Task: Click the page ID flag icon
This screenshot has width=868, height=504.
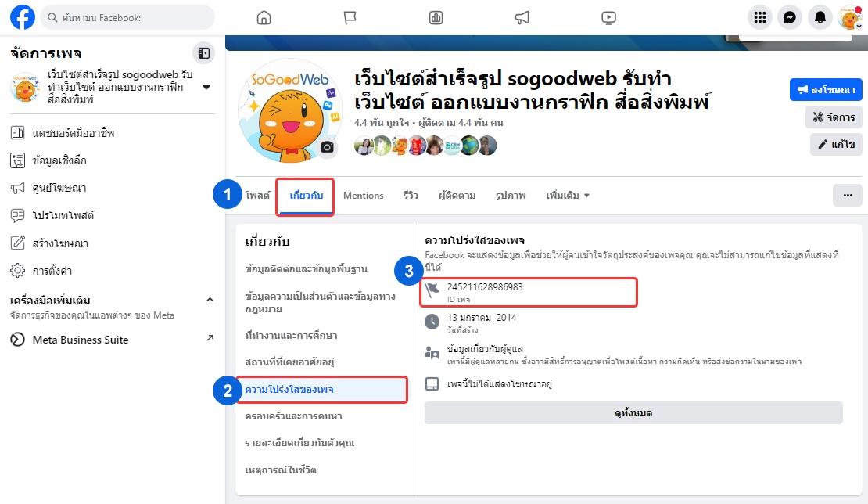Action: [432, 289]
